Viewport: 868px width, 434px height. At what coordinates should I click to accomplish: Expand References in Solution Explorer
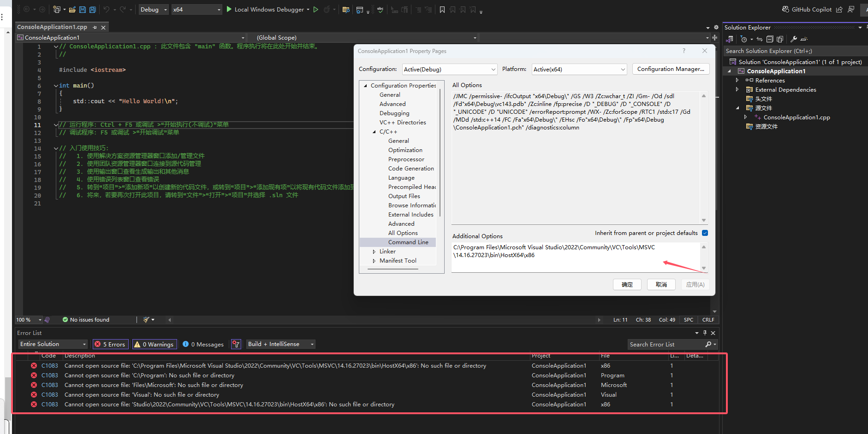point(737,80)
